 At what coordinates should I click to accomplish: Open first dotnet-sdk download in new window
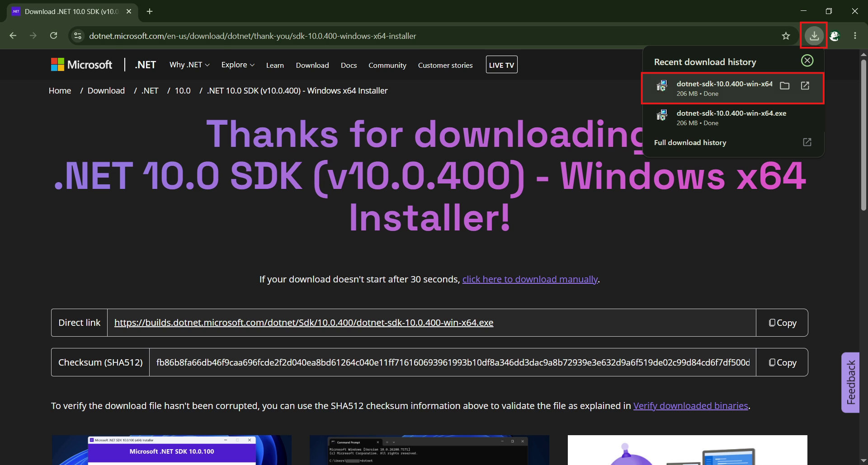[805, 86]
